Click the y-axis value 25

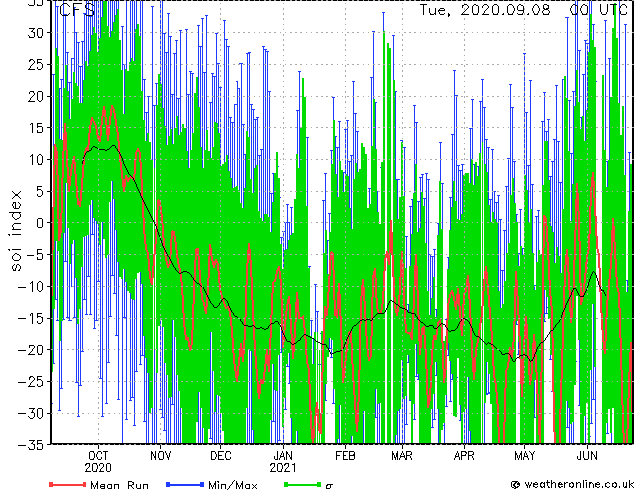[x=35, y=65]
